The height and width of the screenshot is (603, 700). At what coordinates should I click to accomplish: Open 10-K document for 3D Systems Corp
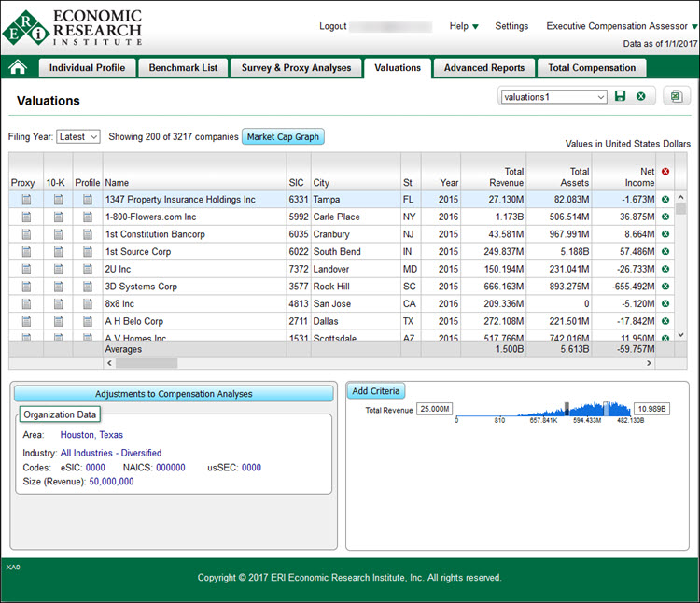pos(58,287)
